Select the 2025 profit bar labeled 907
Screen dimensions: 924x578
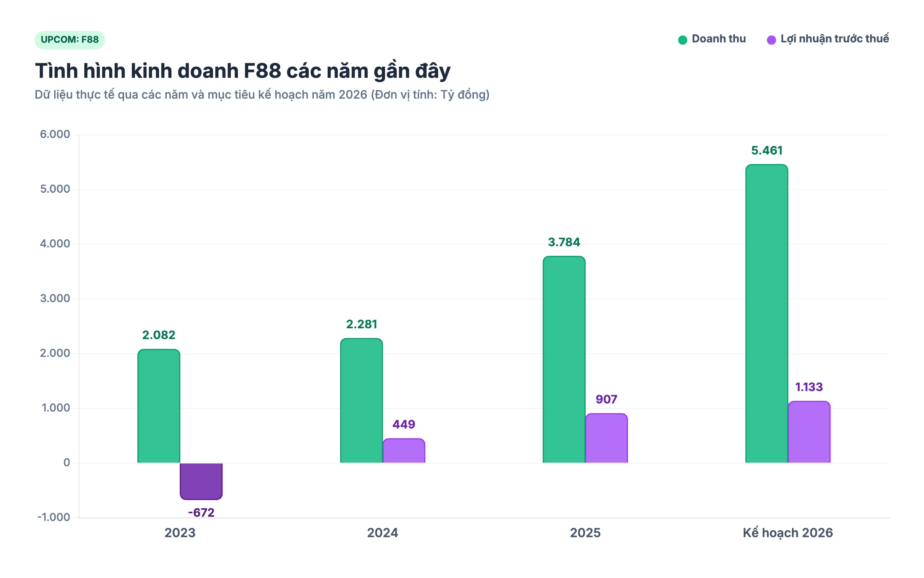pos(606,438)
